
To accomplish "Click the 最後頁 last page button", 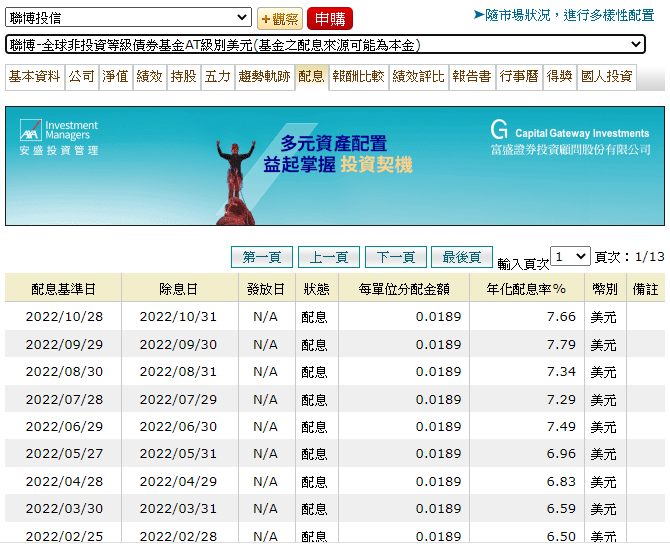I will pyautogui.click(x=462, y=257).
